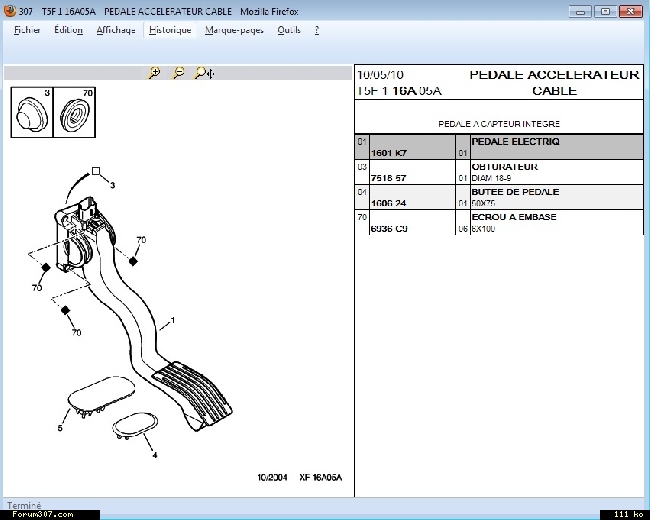Minimize the Firefox window
Screen dimensions: 650x520
point(580,12)
